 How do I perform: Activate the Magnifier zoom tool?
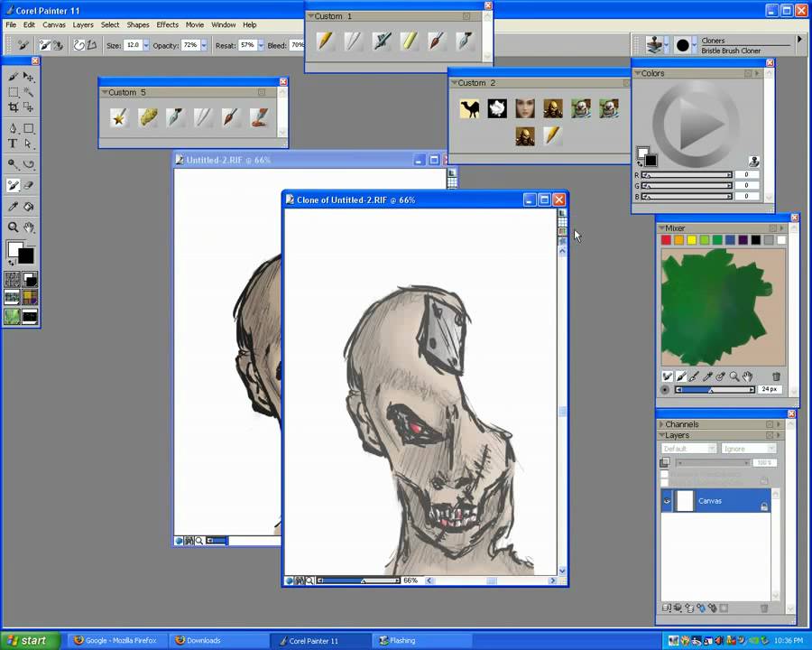13,227
